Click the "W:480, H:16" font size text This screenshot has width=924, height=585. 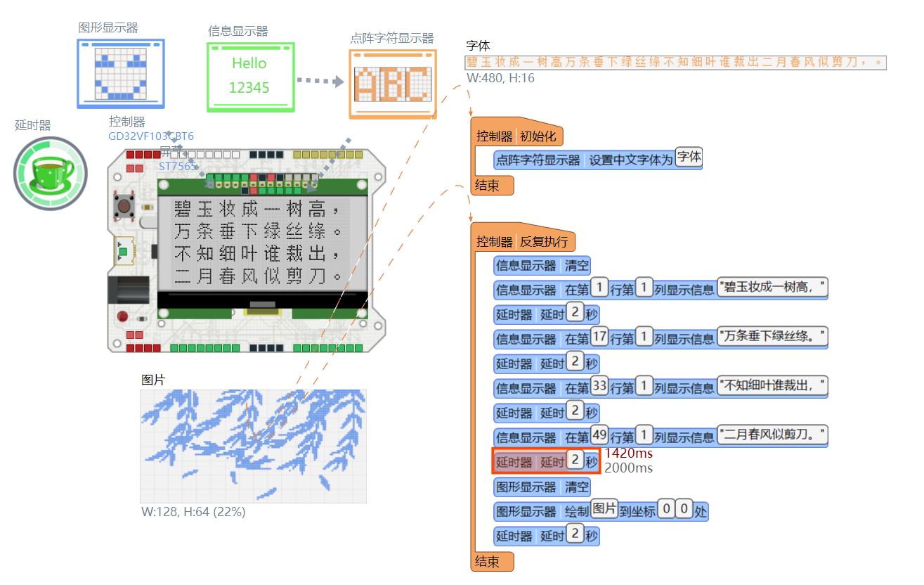click(x=500, y=78)
